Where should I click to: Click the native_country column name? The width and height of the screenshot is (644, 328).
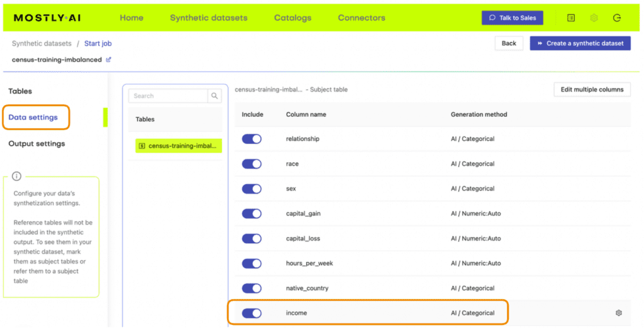pos(307,288)
